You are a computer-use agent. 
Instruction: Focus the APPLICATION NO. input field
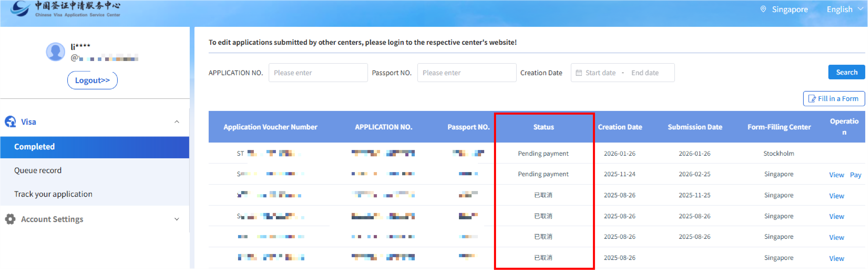318,73
